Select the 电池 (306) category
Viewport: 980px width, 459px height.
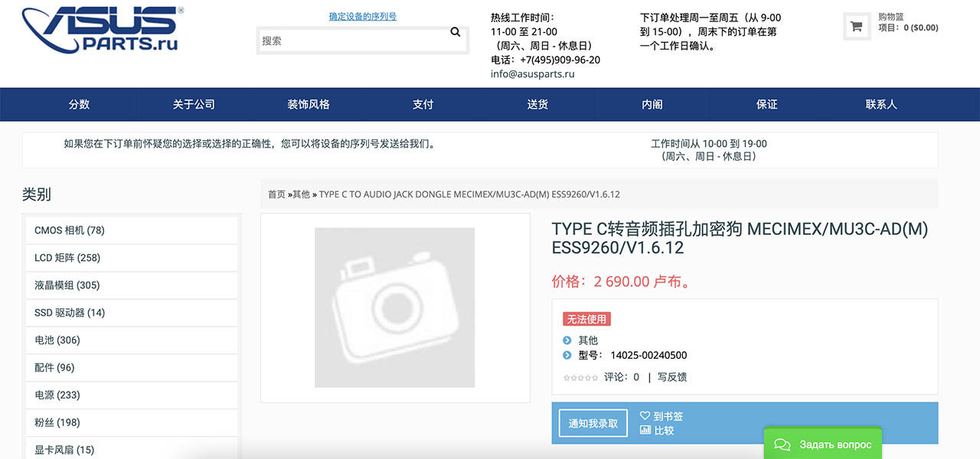132,340
